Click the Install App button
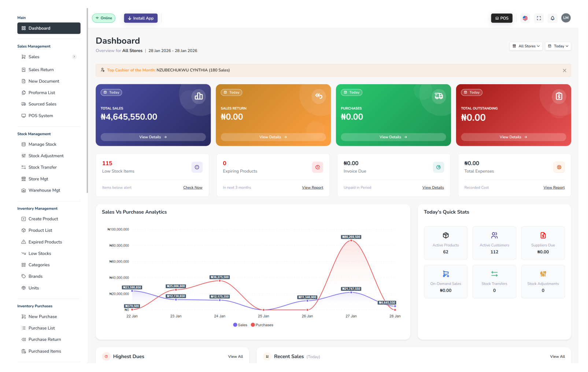Image resolution: width=588 pixels, height=372 pixels. (141, 18)
